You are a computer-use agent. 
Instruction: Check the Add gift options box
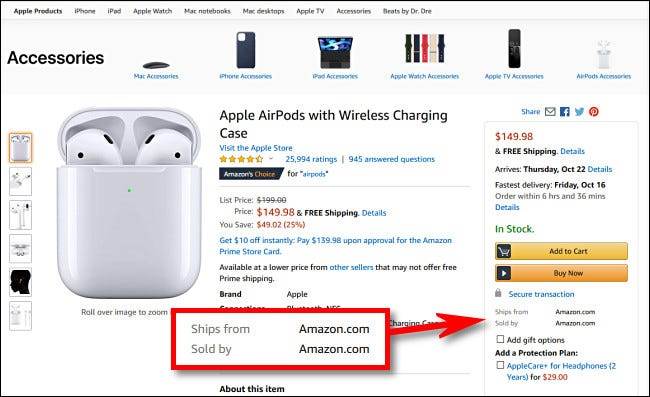coord(500,339)
